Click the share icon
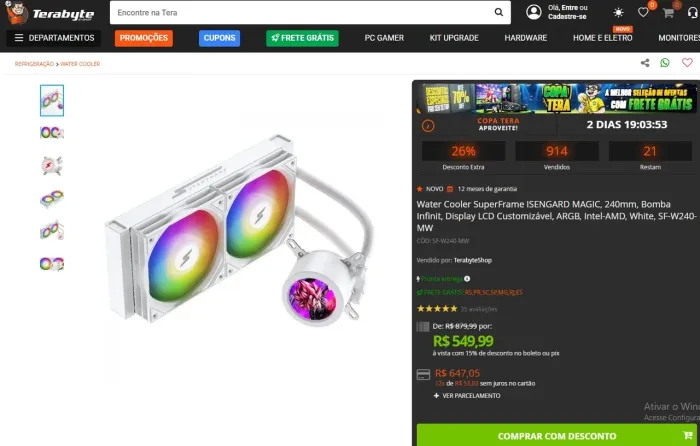 click(x=645, y=63)
